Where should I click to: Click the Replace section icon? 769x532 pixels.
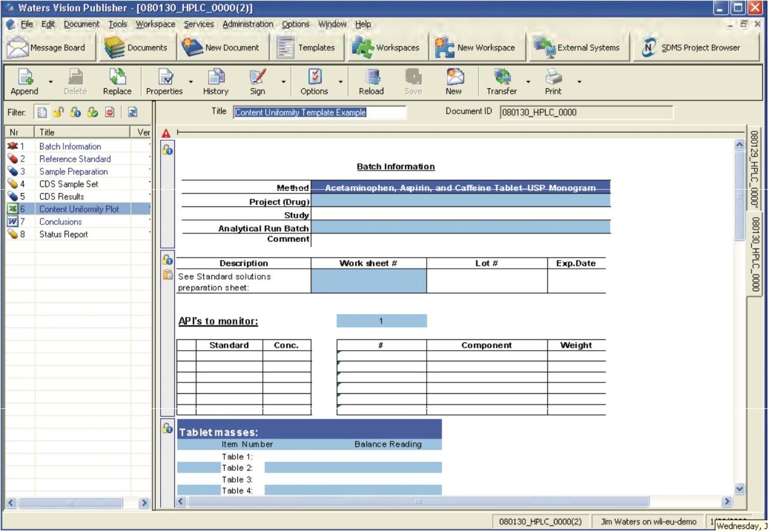(117, 77)
